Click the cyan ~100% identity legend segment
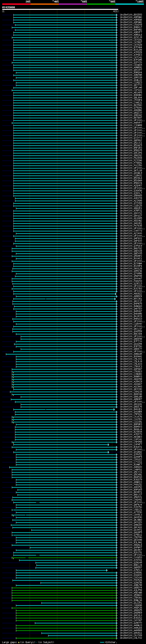 coord(130,4)
